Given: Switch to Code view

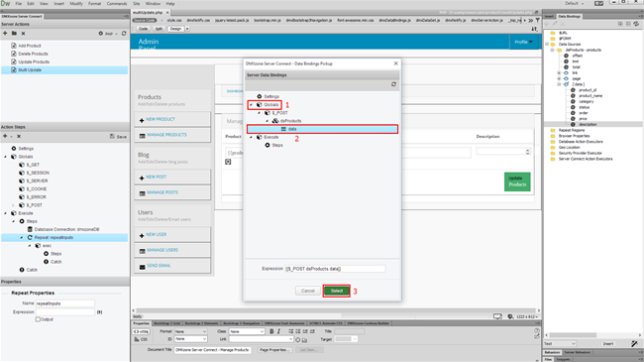Looking at the screenshot, I should pos(143,29).
